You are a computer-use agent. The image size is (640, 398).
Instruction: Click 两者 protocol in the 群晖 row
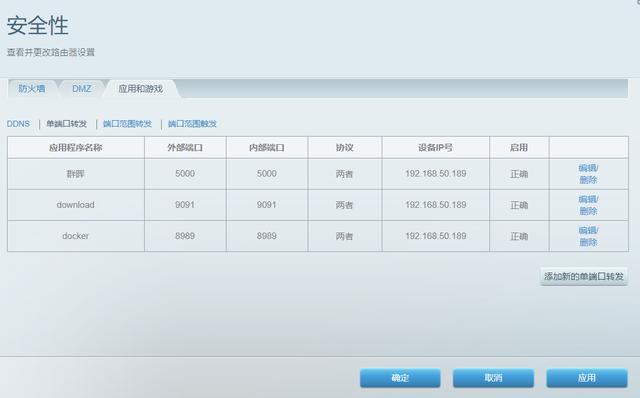click(x=344, y=174)
